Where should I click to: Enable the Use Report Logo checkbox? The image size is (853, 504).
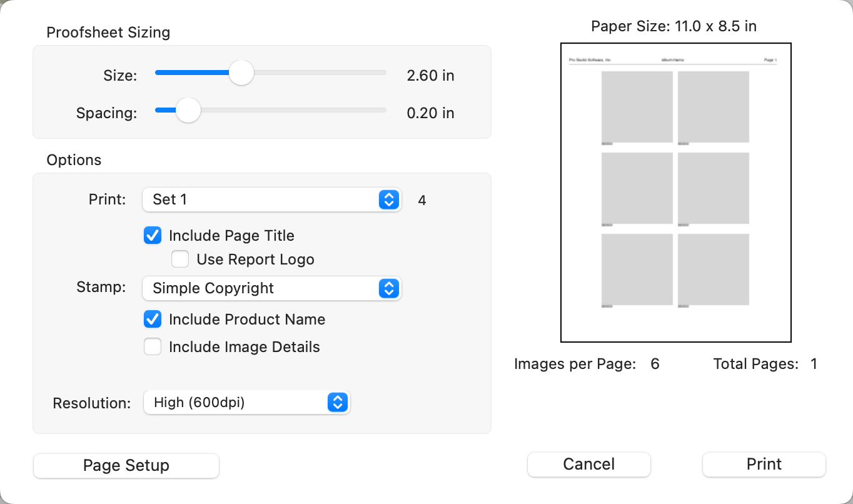click(180, 260)
